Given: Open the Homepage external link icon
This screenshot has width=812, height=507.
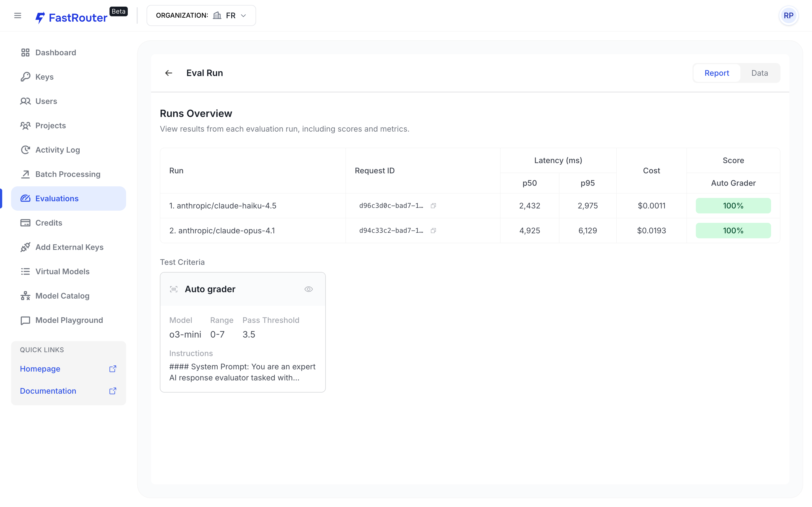Looking at the screenshot, I should click(x=113, y=369).
